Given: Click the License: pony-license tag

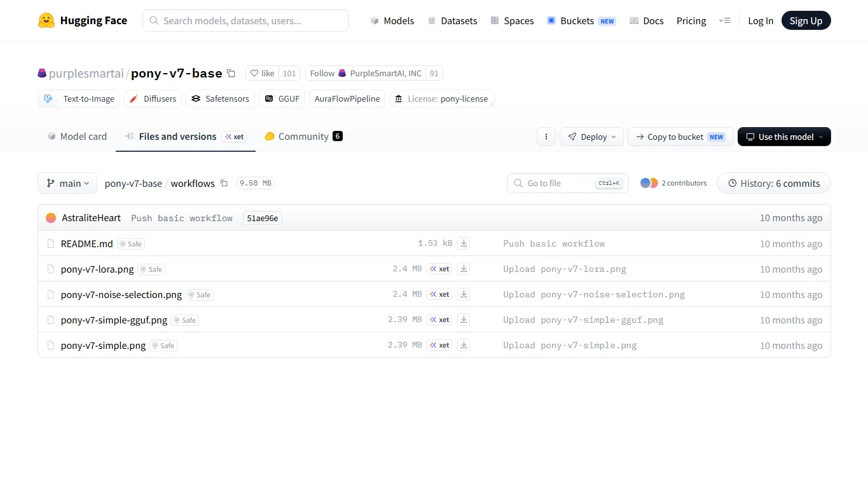Looking at the screenshot, I should coord(441,98).
